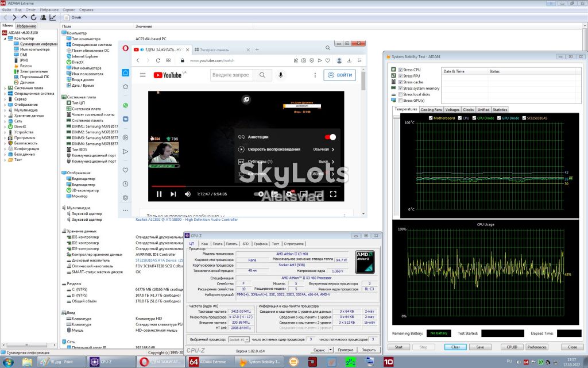
Task: Toggle GPU Diode temperature graph checkbox
Action: point(499,118)
